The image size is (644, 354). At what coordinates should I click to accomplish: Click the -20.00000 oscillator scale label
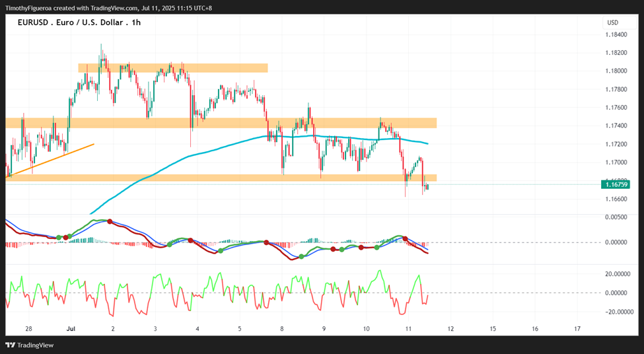tap(616, 312)
